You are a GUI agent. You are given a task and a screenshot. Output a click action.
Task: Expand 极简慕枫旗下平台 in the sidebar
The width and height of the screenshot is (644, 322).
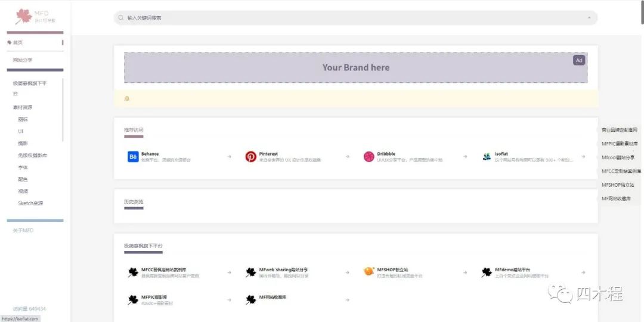(30, 83)
